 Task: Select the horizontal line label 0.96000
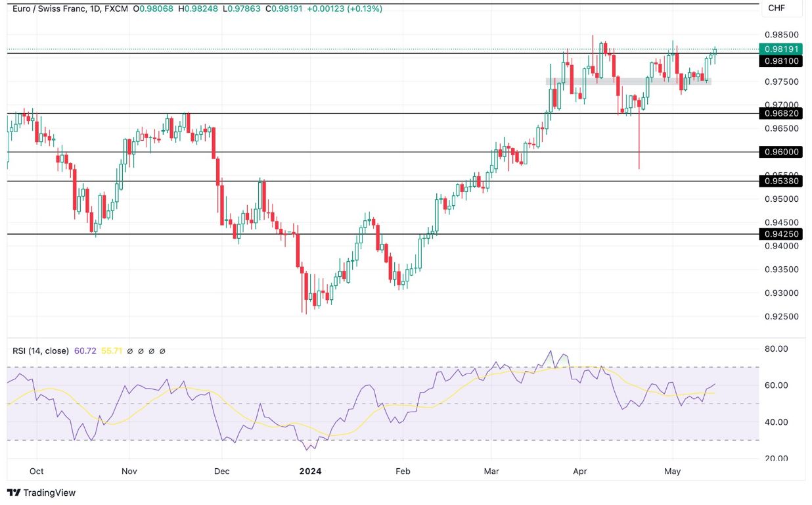(781, 152)
